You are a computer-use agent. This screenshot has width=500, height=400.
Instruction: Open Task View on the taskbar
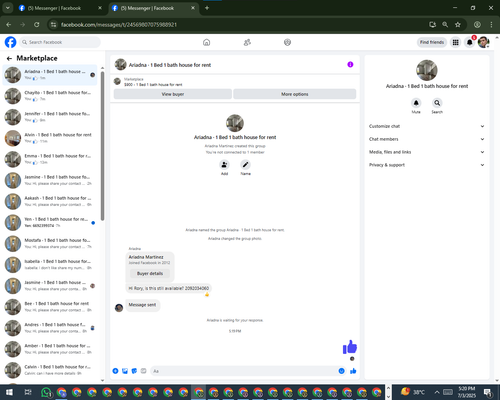pos(28,392)
